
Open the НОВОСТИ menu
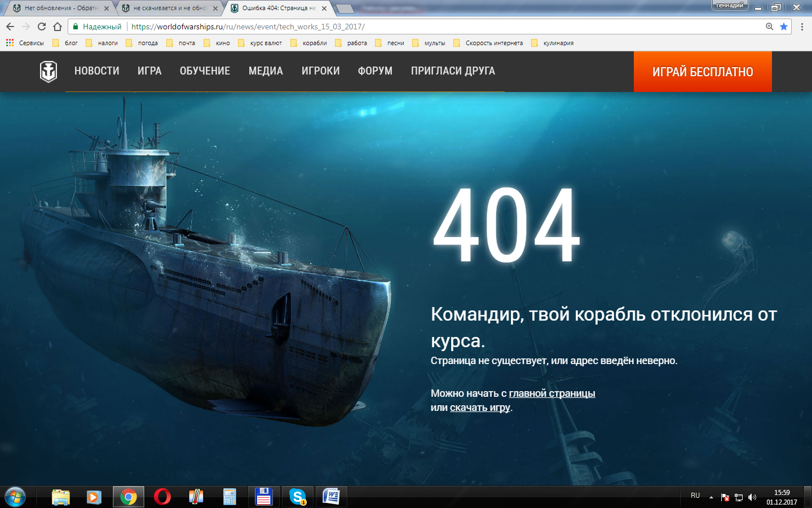(97, 71)
